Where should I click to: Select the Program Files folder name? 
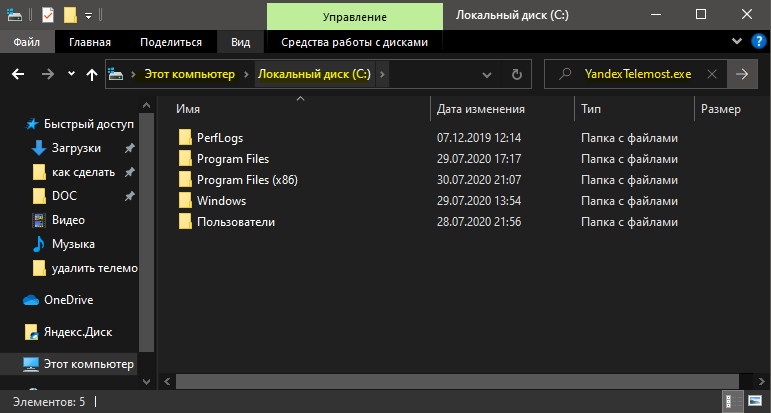(x=233, y=159)
